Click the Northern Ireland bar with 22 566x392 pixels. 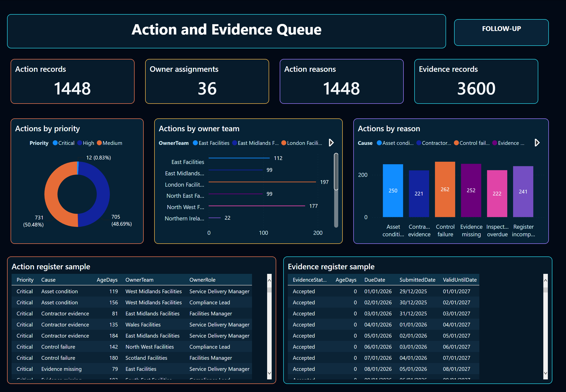(x=215, y=218)
